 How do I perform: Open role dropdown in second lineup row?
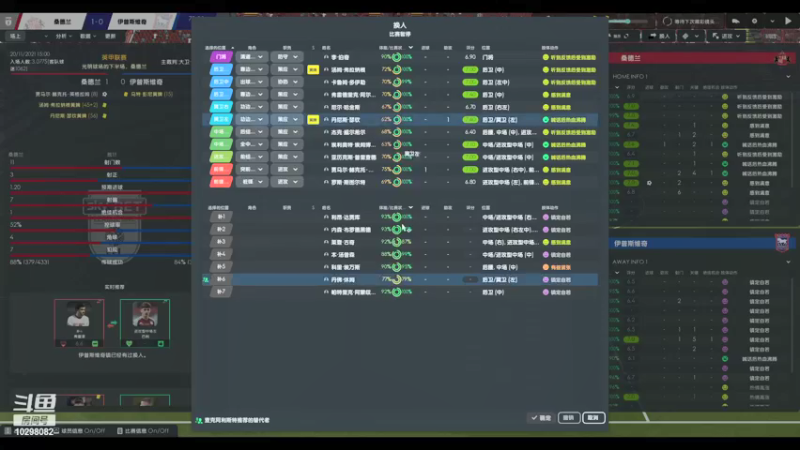252,69
